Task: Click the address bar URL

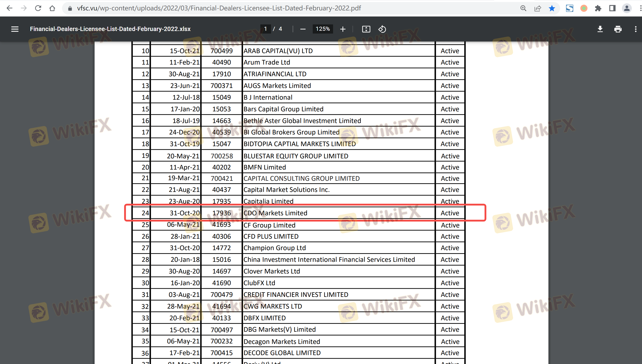Action: [x=219, y=8]
